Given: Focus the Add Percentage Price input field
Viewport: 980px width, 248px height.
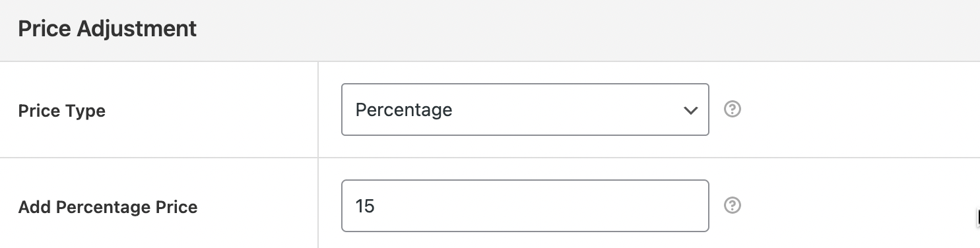Looking at the screenshot, I should coord(525,206).
